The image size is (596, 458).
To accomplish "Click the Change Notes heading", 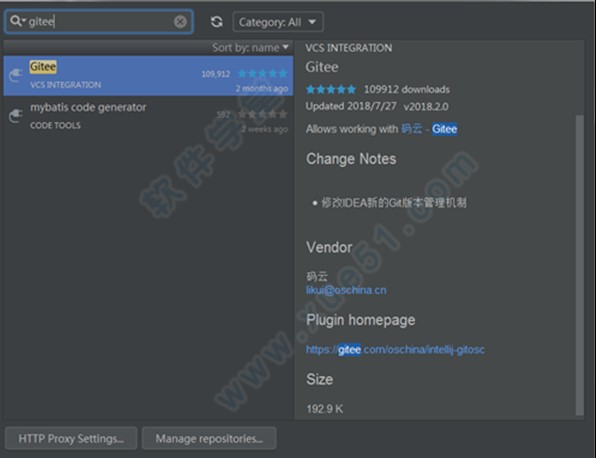I will point(351,159).
